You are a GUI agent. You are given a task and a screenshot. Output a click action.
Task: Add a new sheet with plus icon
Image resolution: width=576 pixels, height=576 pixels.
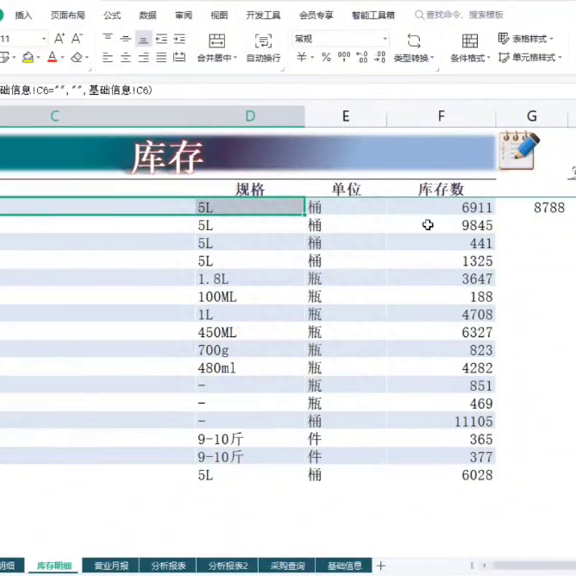tap(381, 566)
